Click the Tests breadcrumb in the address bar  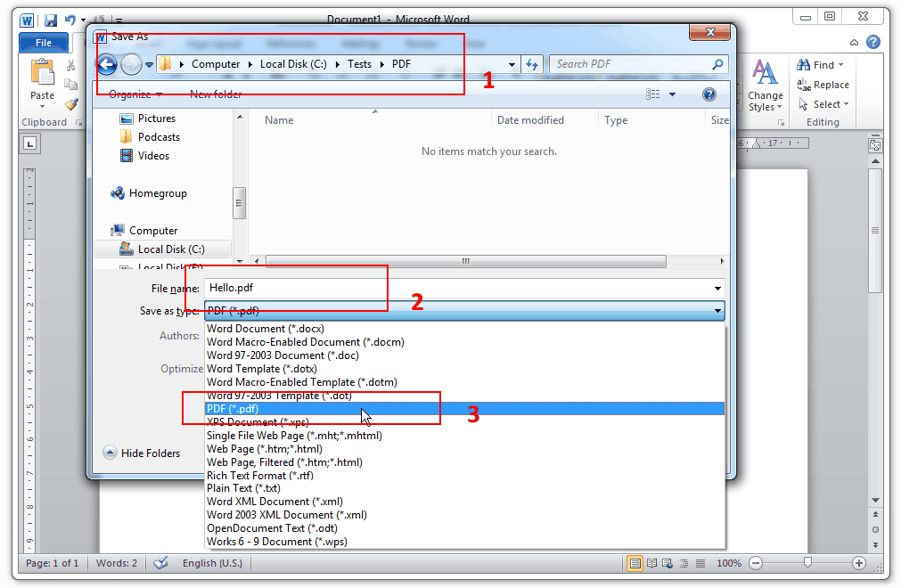click(x=359, y=64)
